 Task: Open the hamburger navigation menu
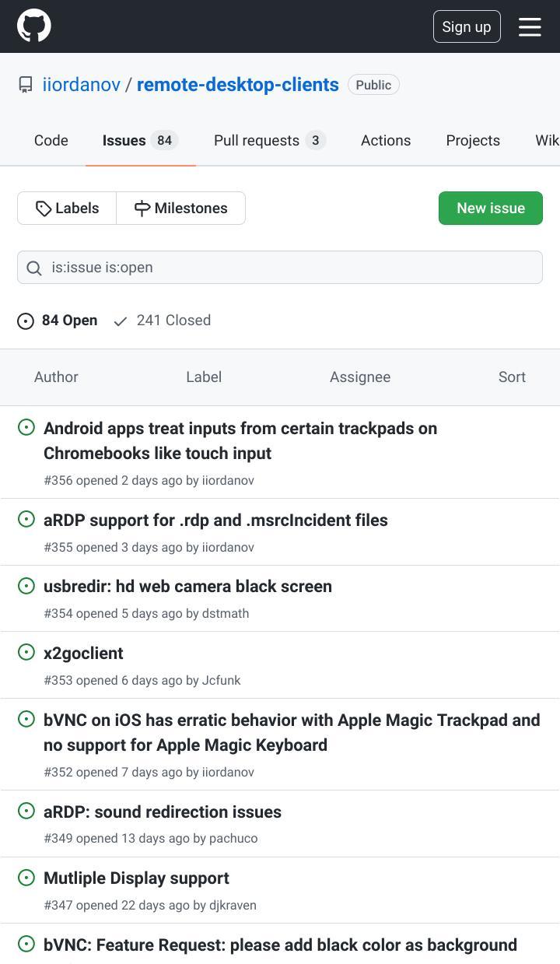point(530,26)
